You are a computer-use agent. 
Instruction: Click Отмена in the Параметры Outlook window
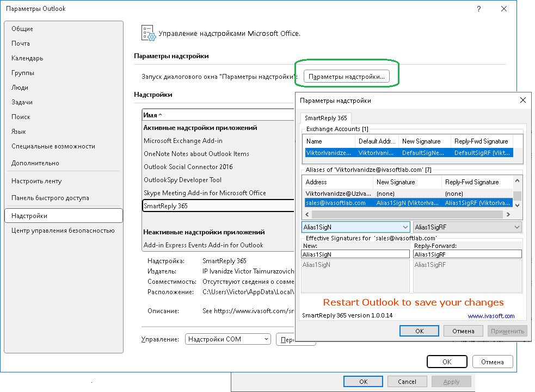click(493, 362)
